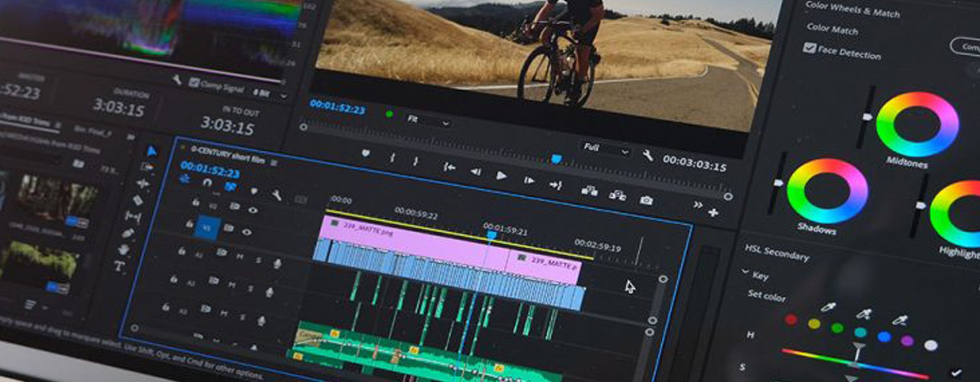Open Lumetri scopes settings wrench

coord(177,79)
